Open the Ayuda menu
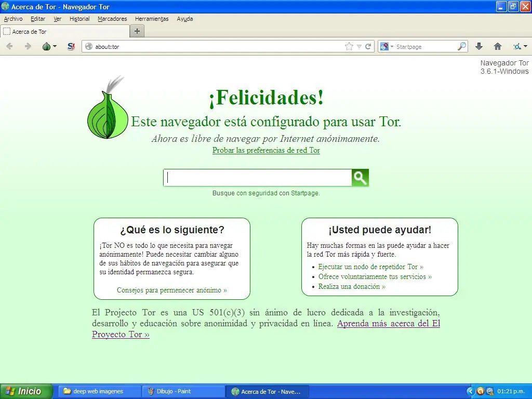Image resolution: width=532 pixels, height=399 pixels. click(185, 19)
